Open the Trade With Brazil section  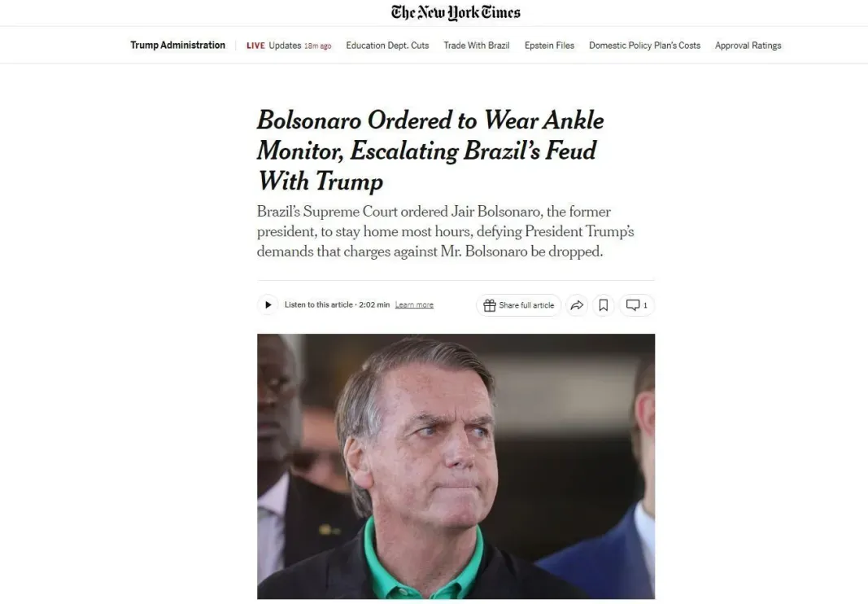(x=476, y=46)
